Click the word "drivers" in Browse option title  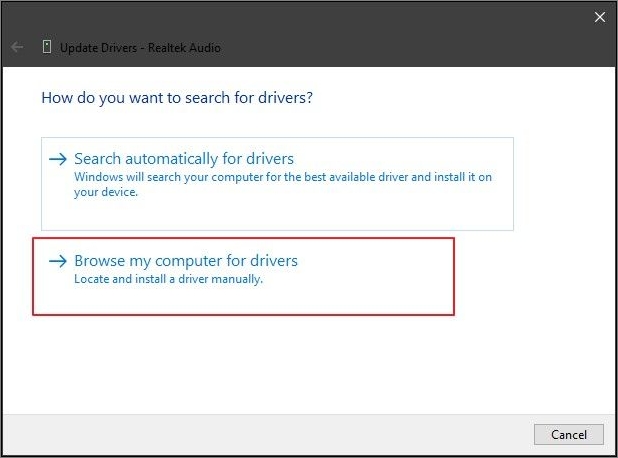pyautogui.click(x=273, y=261)
